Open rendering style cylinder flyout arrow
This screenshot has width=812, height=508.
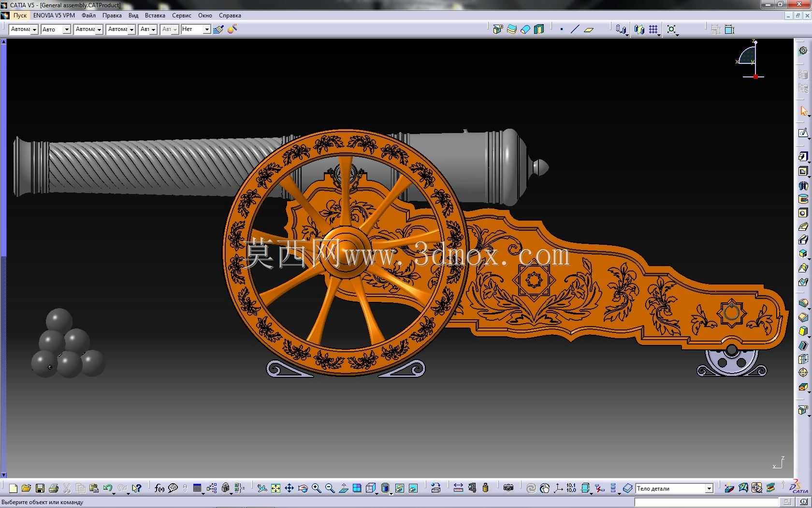click(x=391, y=493)
